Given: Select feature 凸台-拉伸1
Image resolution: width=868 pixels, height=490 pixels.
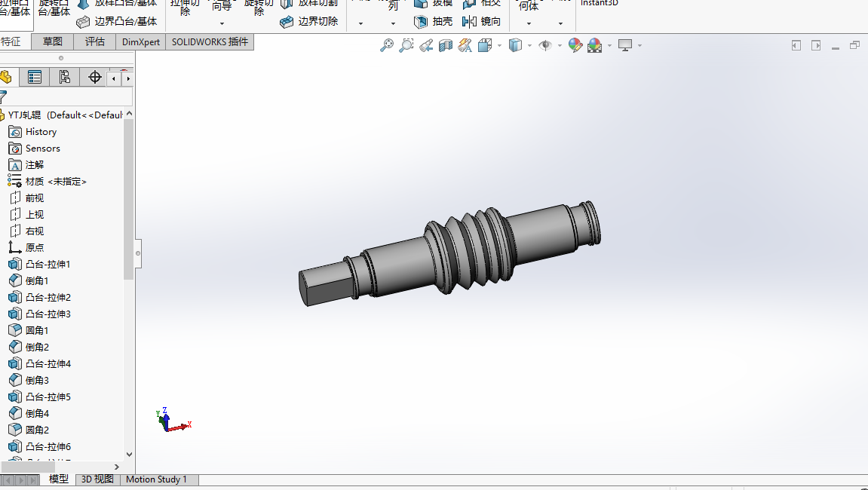Looking at the screenshot, I should [40, 265].
